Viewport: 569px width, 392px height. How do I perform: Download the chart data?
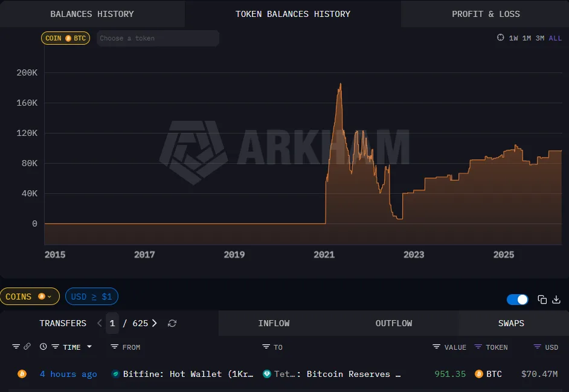(556, 299)
